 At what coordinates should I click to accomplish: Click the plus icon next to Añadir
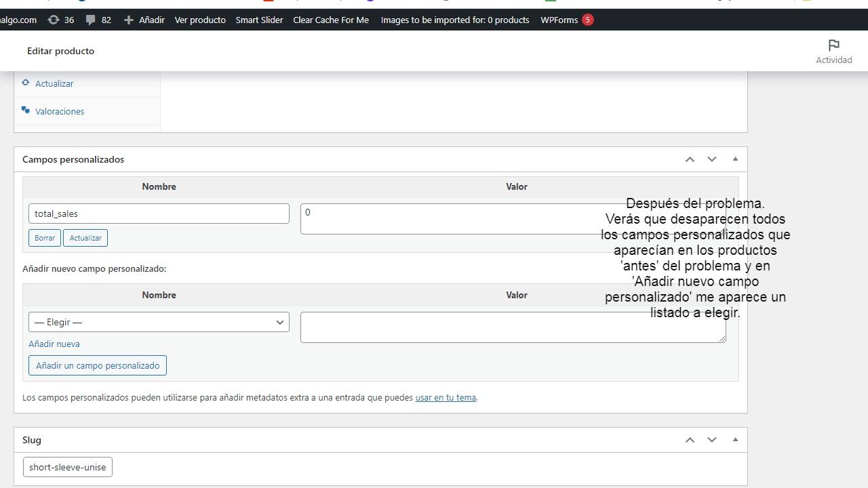pyautogui.click(x=129, y=20)
